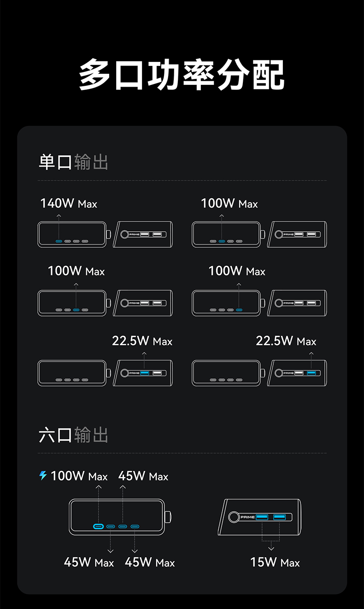
Task: Click the 15W Max label
Action: pos(275,562)
